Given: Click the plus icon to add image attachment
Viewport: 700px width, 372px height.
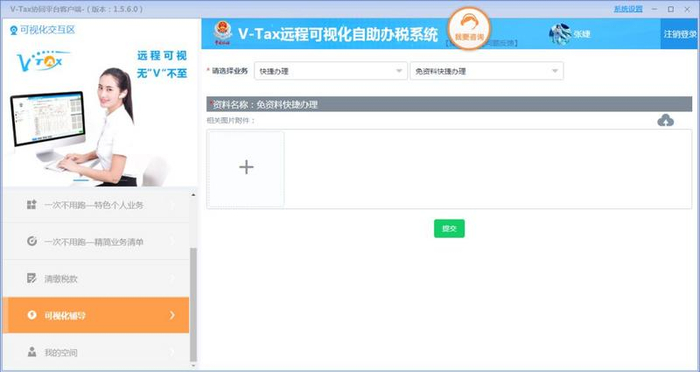Looking at the screenshot, I should pyautogui.click(x=246, y=168).
